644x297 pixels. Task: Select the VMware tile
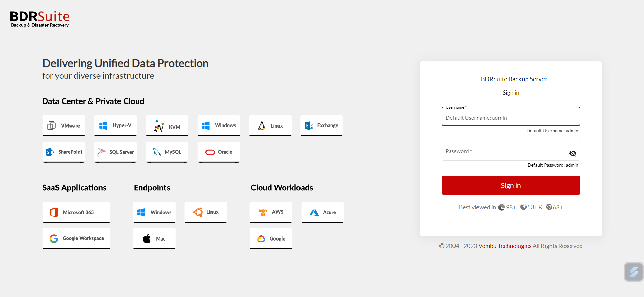[64, 125]
